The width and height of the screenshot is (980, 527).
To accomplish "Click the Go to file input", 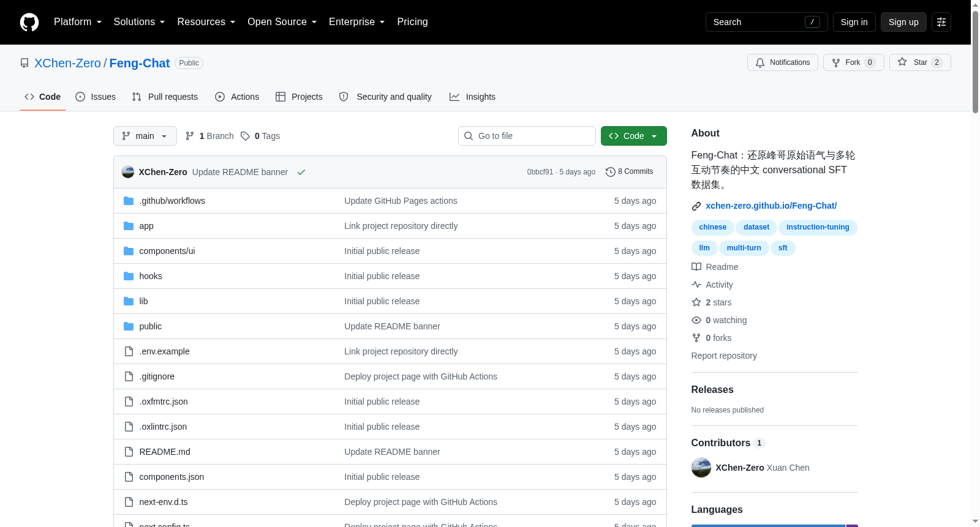I will click(x=527, y=136).
